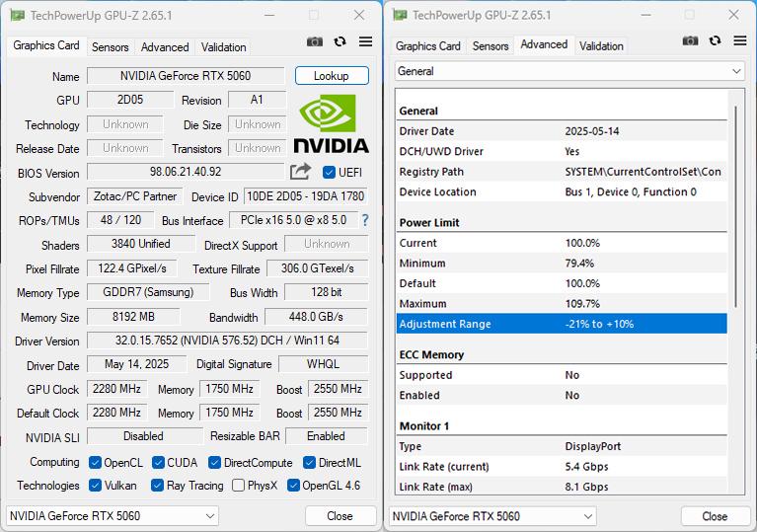Open the Sensors tab in left window
757x532 pixels.
(111, 47)
